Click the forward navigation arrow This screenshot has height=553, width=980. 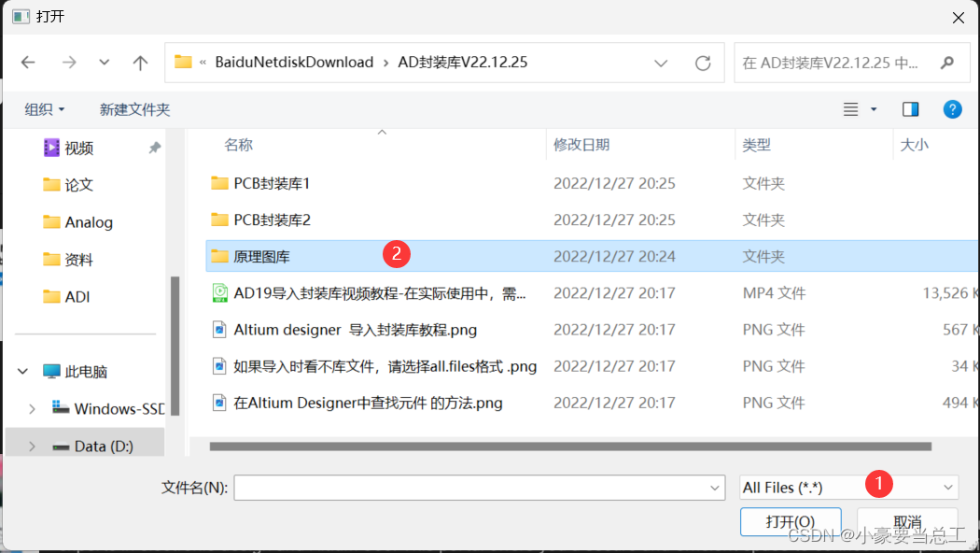tap(67, 62)
